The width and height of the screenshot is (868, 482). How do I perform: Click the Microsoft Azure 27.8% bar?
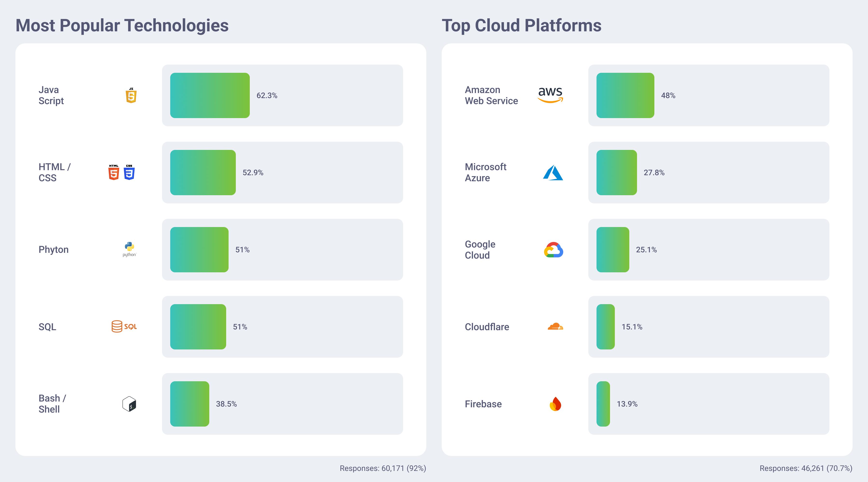[617, 173]
